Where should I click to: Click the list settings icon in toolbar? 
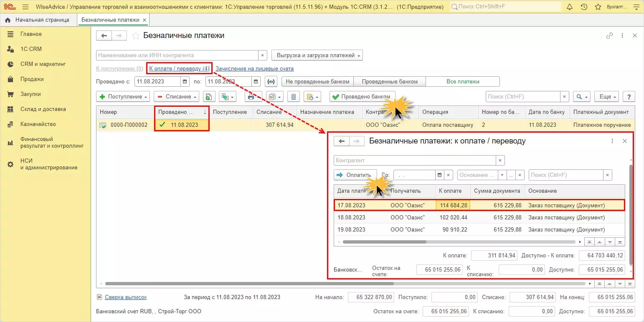pos(294,97)
